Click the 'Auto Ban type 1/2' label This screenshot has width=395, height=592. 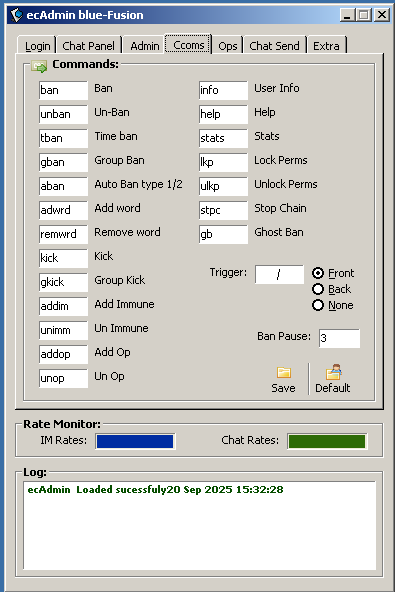click(138, 184)
